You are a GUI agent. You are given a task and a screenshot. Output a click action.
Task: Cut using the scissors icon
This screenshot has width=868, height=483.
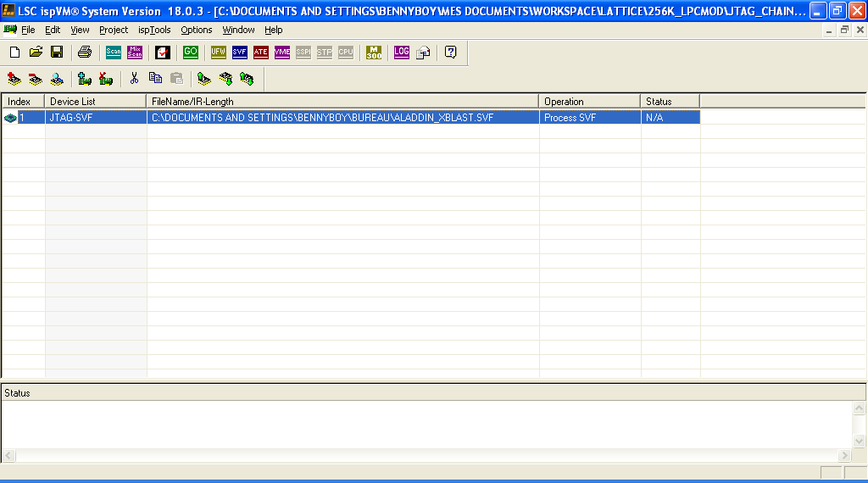coord(134,79)
